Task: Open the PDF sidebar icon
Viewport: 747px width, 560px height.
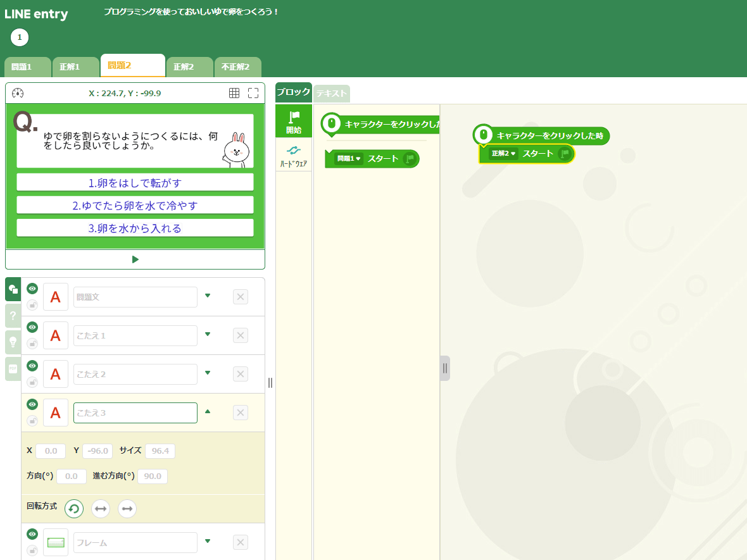Action: [x=13, y=368]
